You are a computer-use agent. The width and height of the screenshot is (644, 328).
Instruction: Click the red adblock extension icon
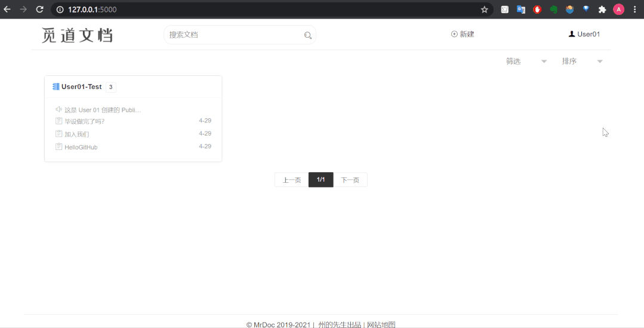(537, 10)
